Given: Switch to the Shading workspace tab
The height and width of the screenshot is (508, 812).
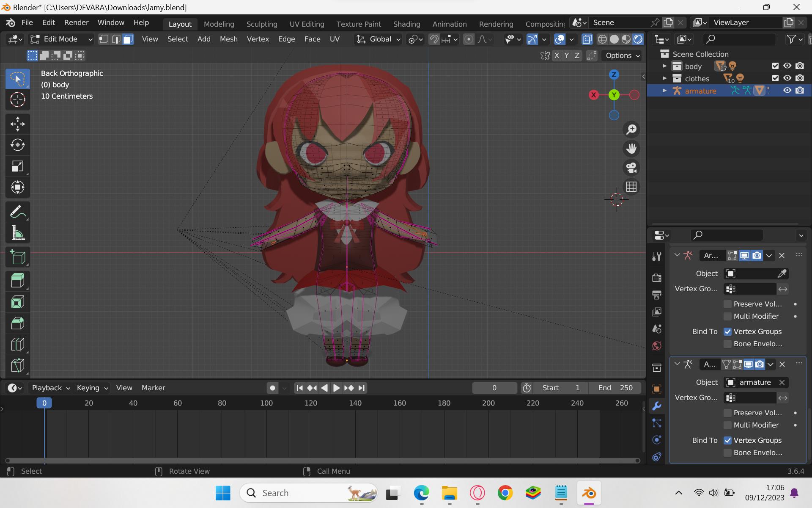Looking at the screenshot, I should [x=405, y=22].
